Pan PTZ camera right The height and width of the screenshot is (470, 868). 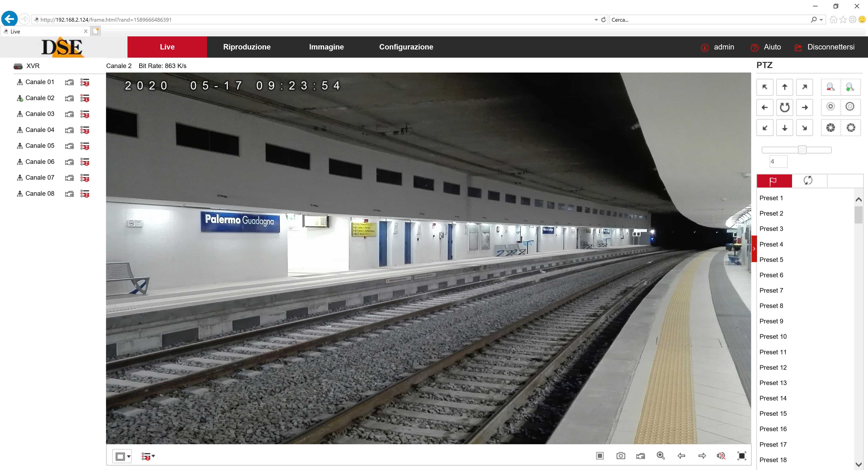tap(804, 108)
